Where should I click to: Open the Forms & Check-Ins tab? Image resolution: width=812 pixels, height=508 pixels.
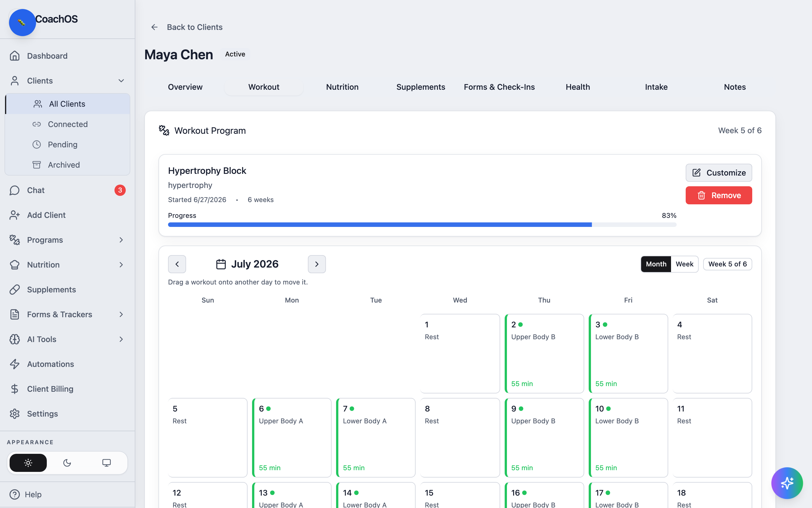click(x=499, y=87)
